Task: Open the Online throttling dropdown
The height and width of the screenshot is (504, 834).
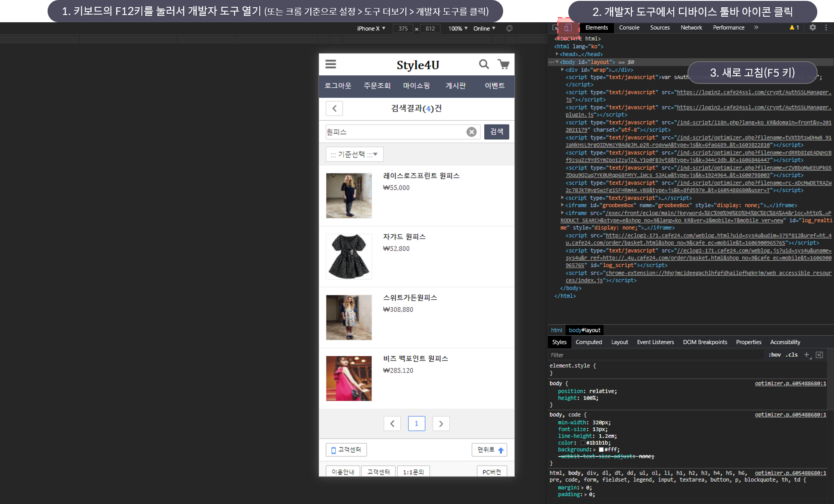Action: click(x=484, y=28)
